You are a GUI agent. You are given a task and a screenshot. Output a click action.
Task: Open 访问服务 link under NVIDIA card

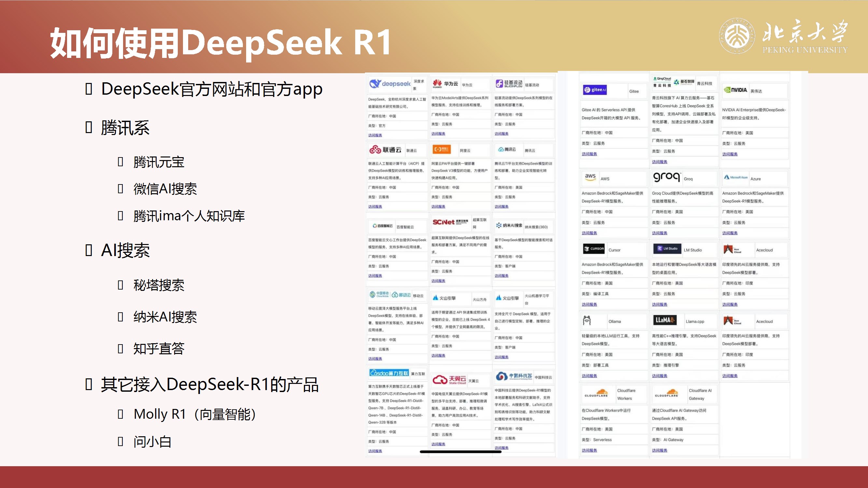click(730, 154)
